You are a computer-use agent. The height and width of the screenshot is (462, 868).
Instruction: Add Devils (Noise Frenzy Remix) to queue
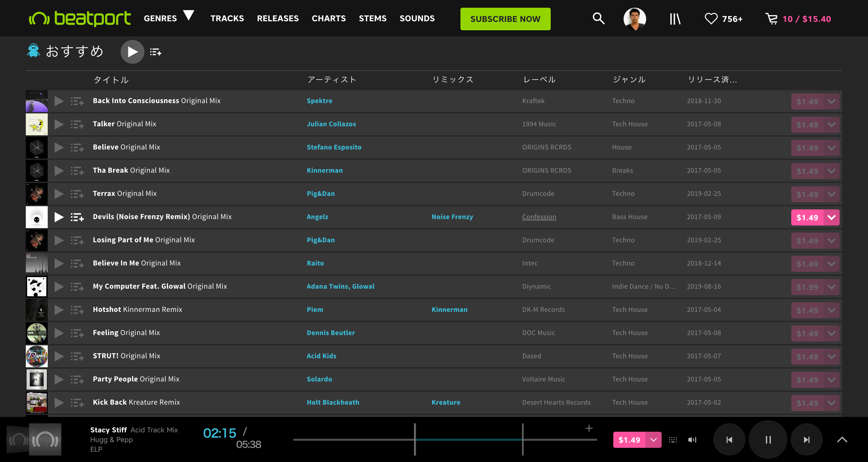[77, 217]
